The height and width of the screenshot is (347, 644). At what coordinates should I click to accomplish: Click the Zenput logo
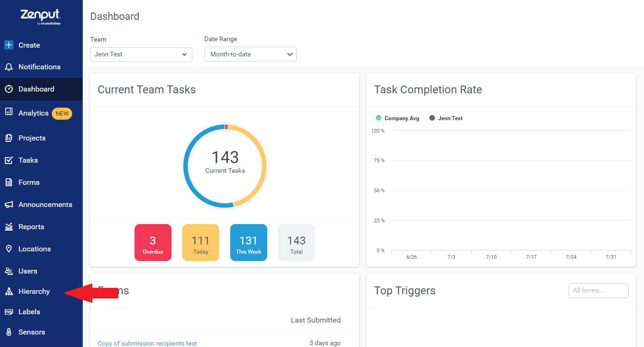[x=41, y=16]
